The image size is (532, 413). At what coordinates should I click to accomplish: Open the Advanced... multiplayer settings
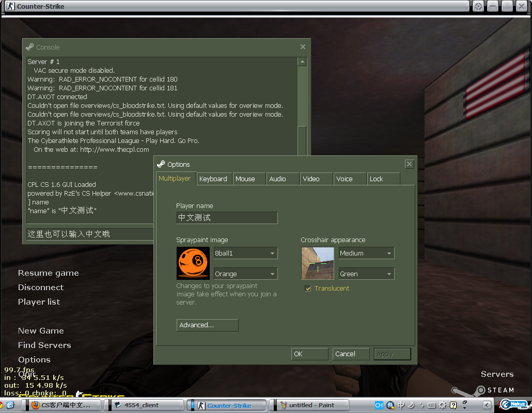tap(207, 325)
